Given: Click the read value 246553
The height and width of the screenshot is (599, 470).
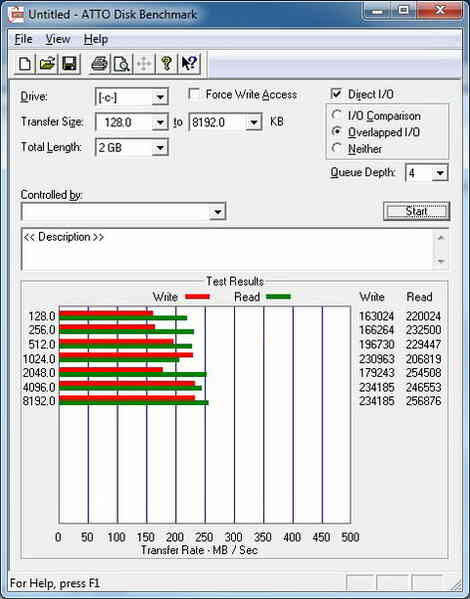Looking at the screenshot, I should coord(423,387).
